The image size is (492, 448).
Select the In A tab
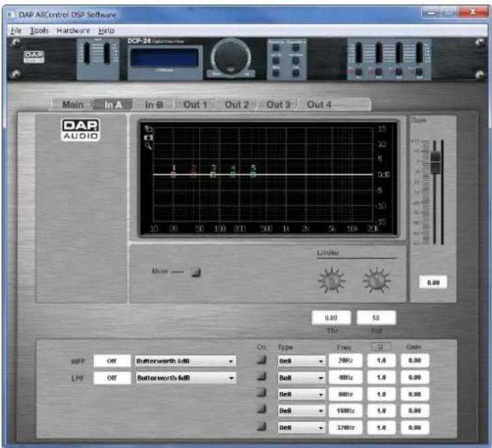point(113,105)
